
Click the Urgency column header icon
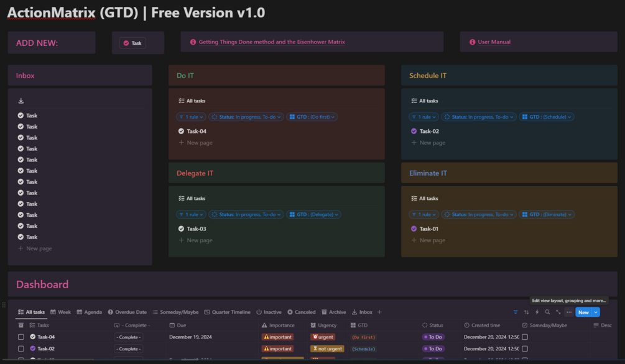click(313, 325)
